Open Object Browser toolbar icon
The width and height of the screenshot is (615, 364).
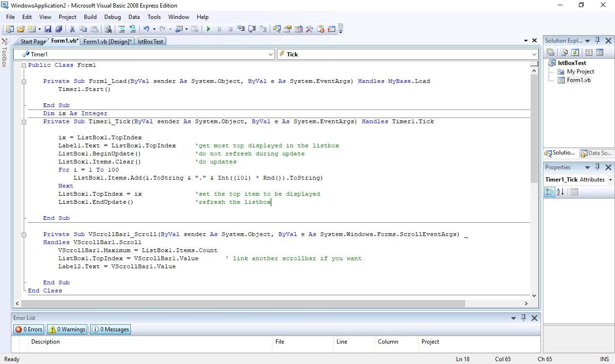pyautogui.click(x=298, y=29)
